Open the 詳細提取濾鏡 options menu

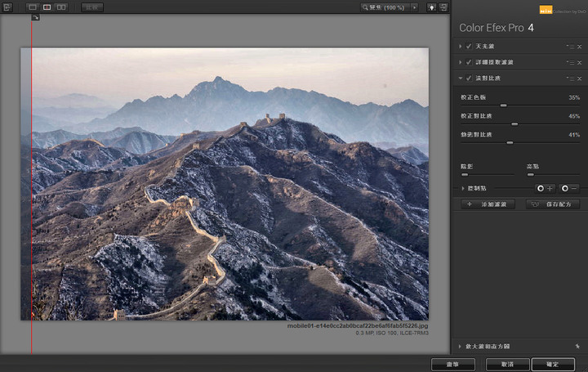pos(570,62)
